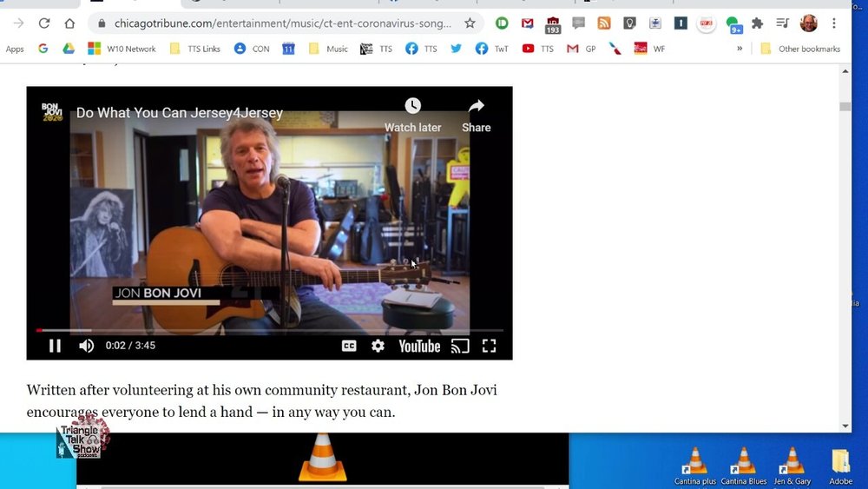Open the video settings gear

click(378, 346)
